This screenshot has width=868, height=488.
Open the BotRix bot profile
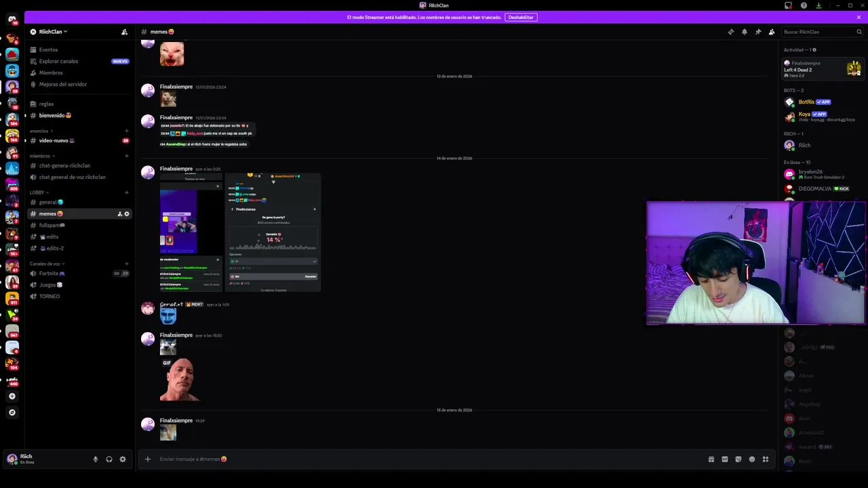tap(823, 102)
